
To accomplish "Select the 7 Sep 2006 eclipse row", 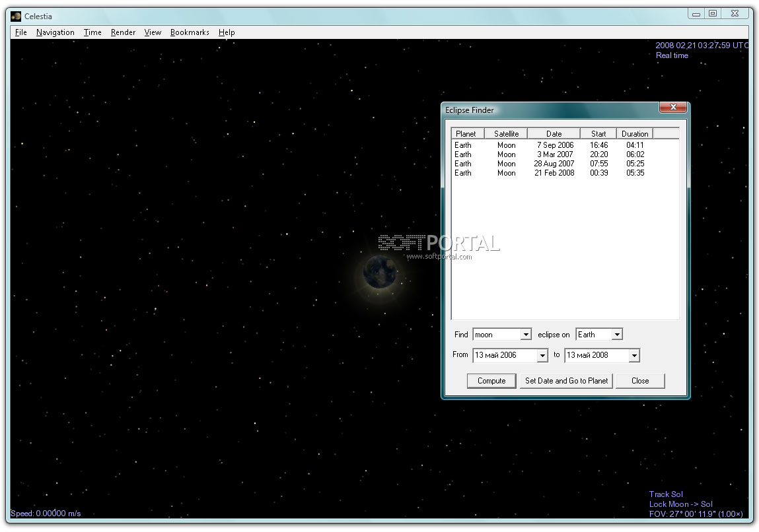I will (565, 145).
